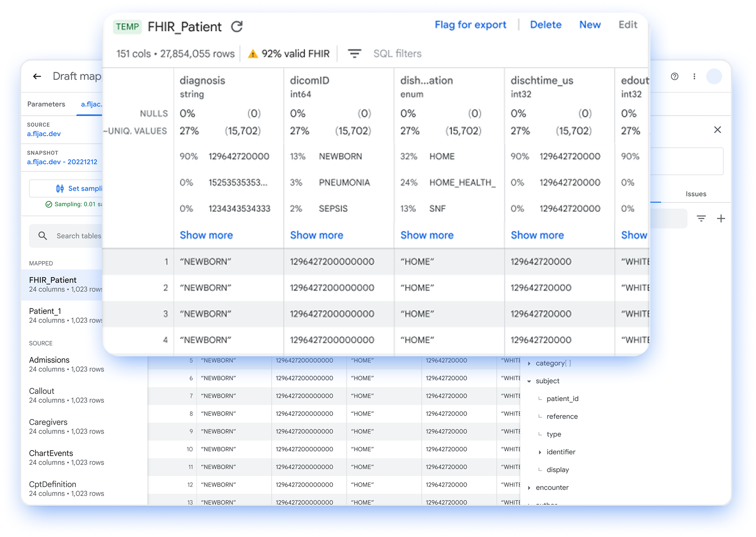This screenshot has width=756, height=537.
Task: Delete the FHIR_Patient table
Action: [x=546, y=25]
